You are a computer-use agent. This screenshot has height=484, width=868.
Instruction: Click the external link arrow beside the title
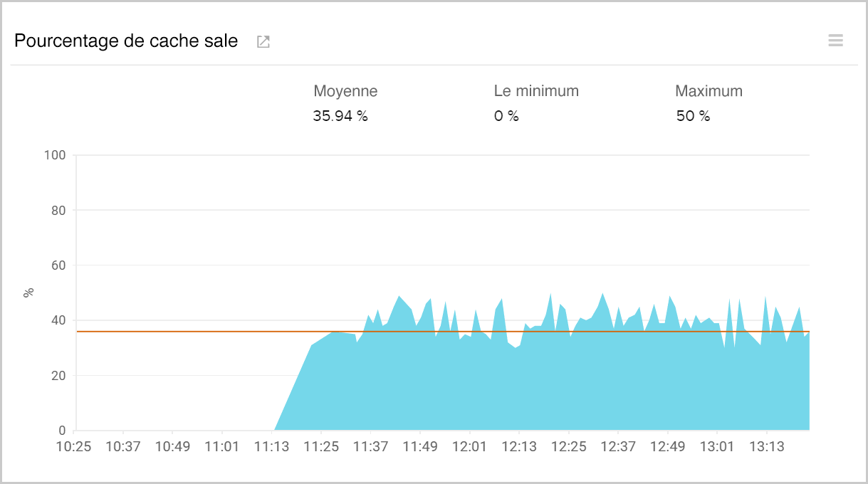263,41
